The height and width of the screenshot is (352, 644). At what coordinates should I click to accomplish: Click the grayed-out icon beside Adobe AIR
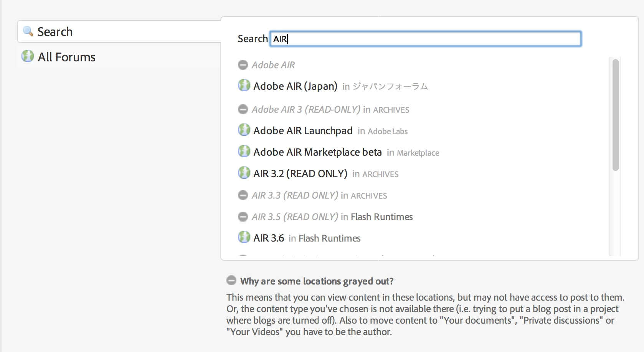point(243,65)
